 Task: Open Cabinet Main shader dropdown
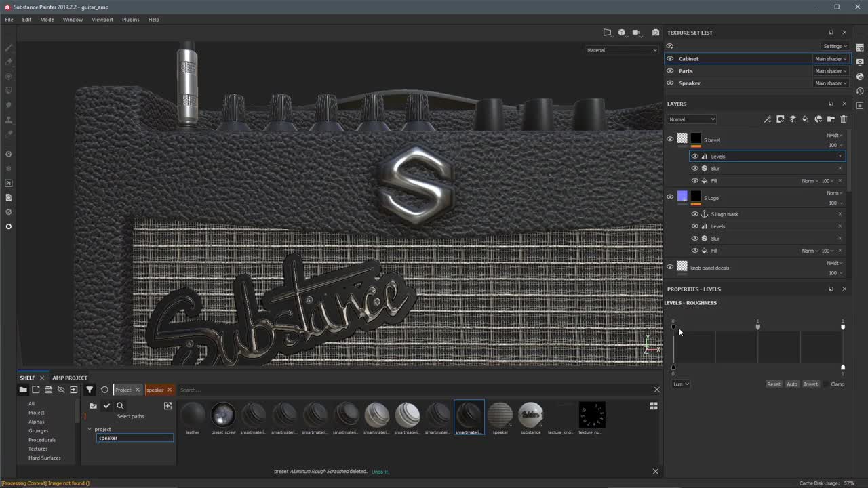[831, 59]
